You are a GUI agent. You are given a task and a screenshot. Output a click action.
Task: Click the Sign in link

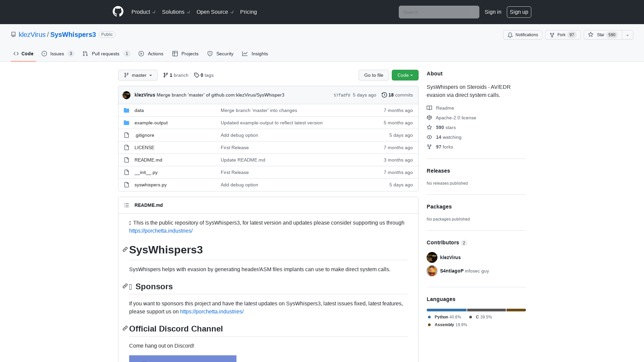[x=493, y=12]
